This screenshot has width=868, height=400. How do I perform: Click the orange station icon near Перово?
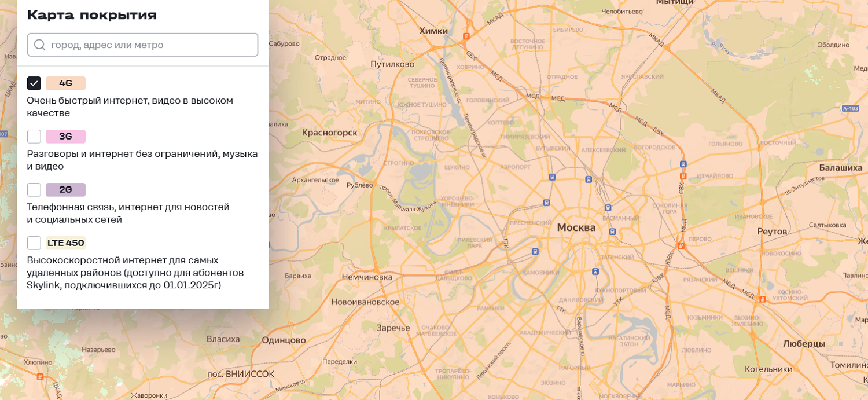click(x=681, y=245)
